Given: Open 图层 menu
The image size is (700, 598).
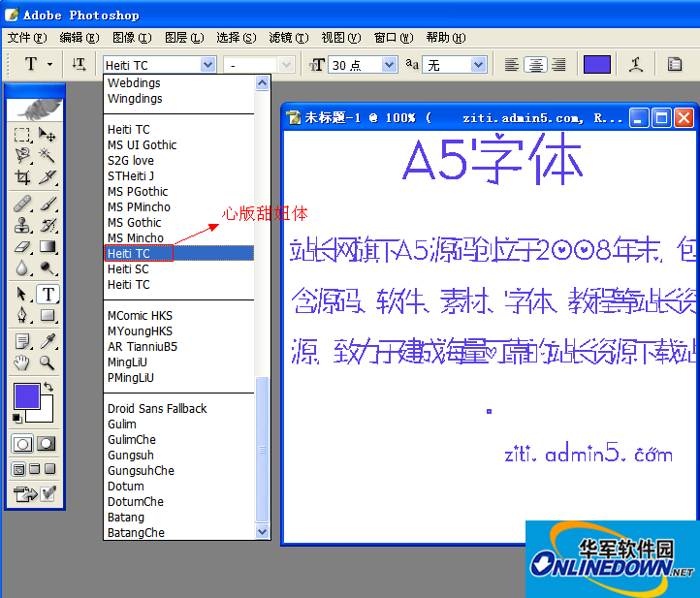Looking at the screenshot, I should pos(184,38).
